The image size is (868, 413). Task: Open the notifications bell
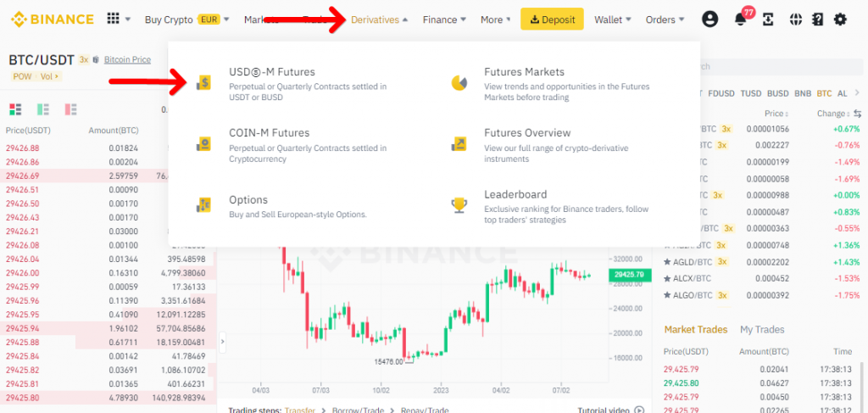coord(740,20)
